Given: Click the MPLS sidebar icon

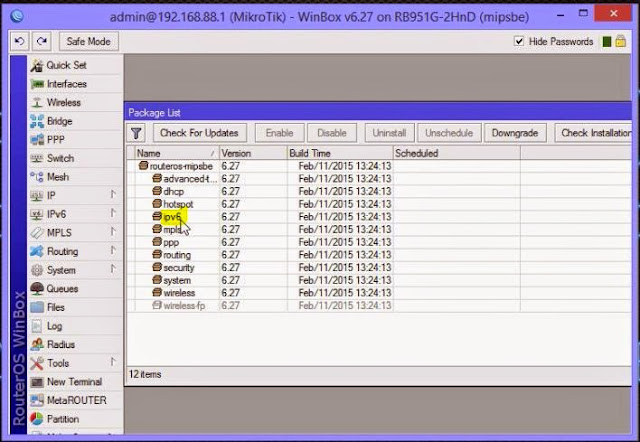Looking at the screenshot, I should click(x=37, y=233).
